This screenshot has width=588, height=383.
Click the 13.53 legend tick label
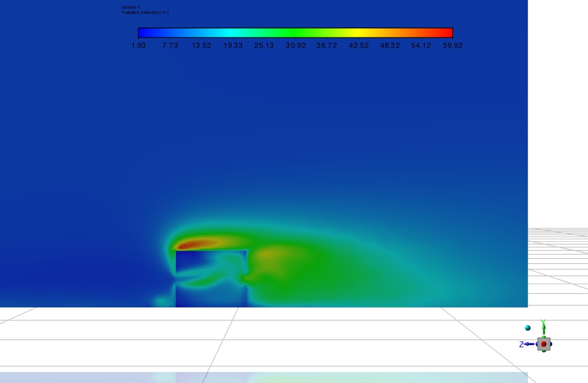pyautogui.click(x=201, y=46)
